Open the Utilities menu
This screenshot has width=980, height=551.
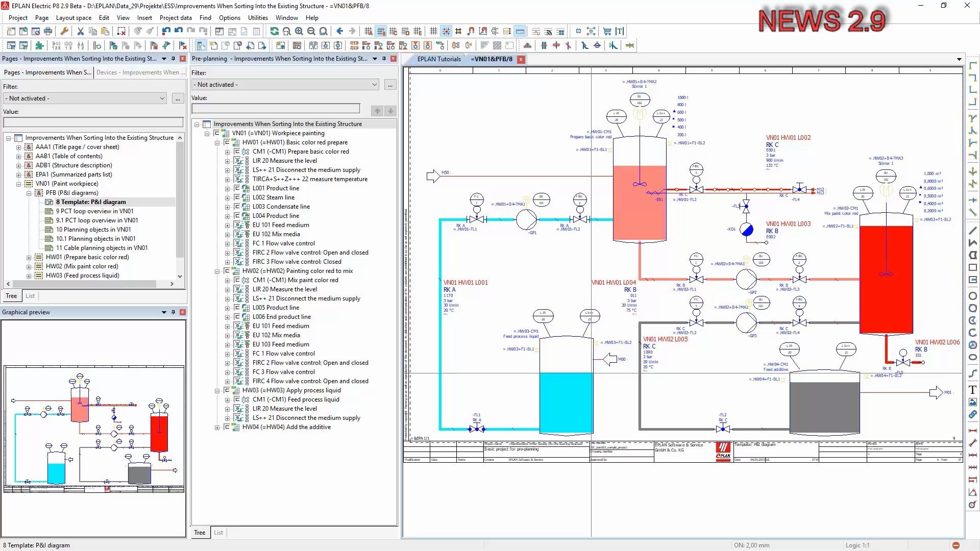pyautogui.click(x=258, y=17)
